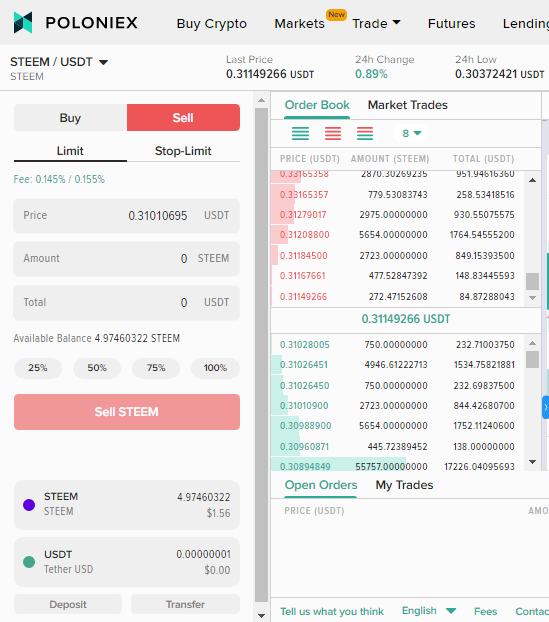Click into the Price input field
549x622 pixels.
point(127,216)
